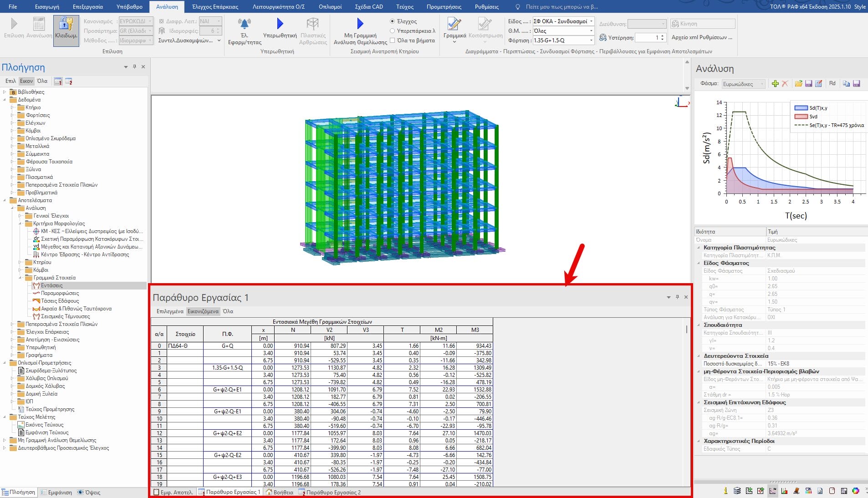The image size is (868, 498).
Task: Select the Έλεγχος radio button
Action: click(x=392, y=21)
